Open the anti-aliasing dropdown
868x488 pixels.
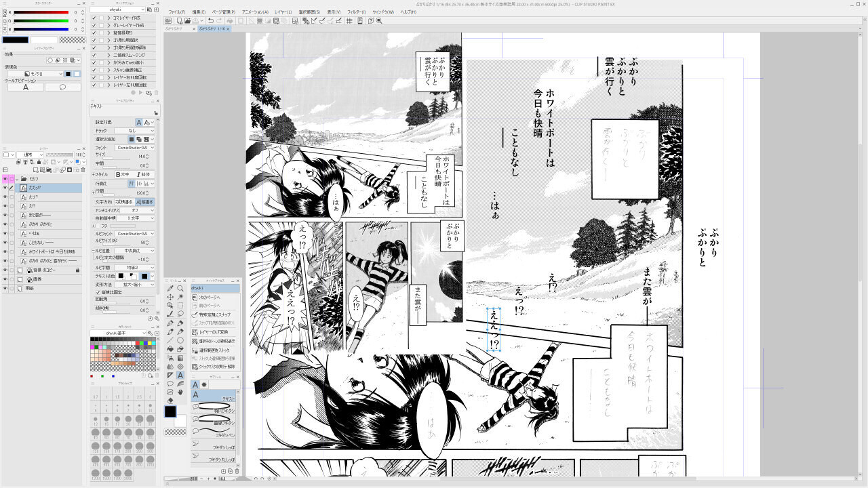point(137,210)
